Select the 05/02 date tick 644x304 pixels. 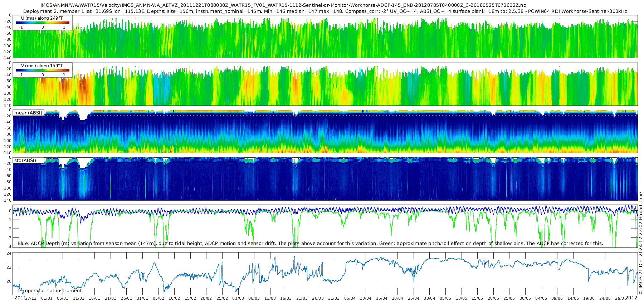tap(158, 299)
